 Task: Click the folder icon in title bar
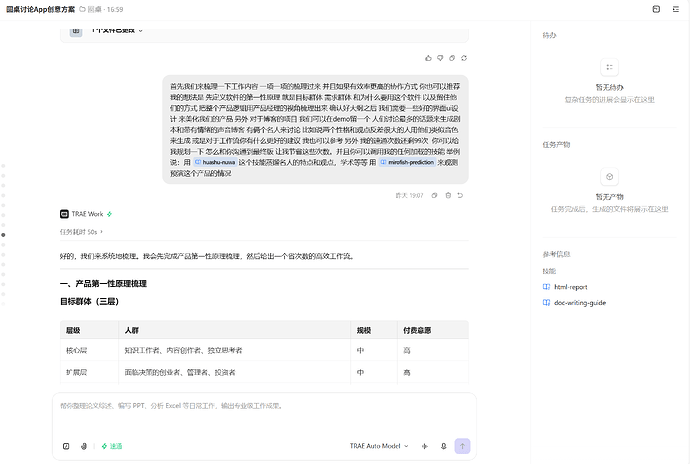(82, 9)
